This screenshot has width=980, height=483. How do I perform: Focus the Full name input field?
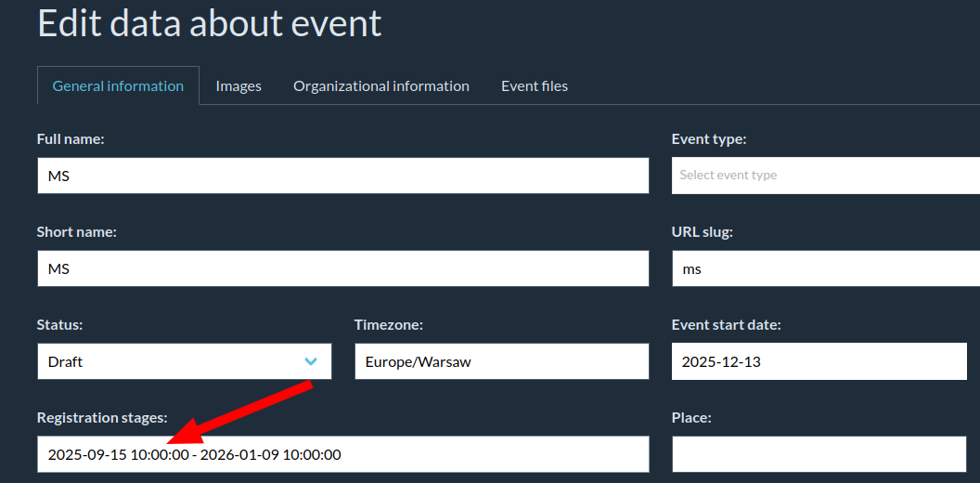[x=342, y=176]
